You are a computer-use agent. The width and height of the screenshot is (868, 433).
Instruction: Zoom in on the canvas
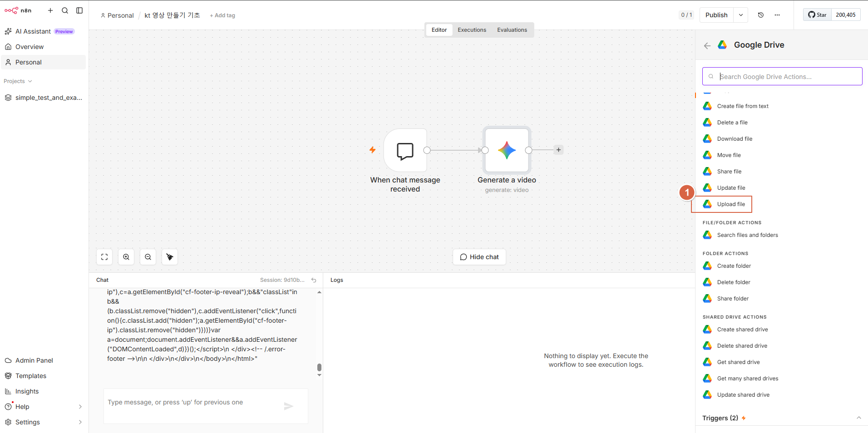click(x=126, y=257)
